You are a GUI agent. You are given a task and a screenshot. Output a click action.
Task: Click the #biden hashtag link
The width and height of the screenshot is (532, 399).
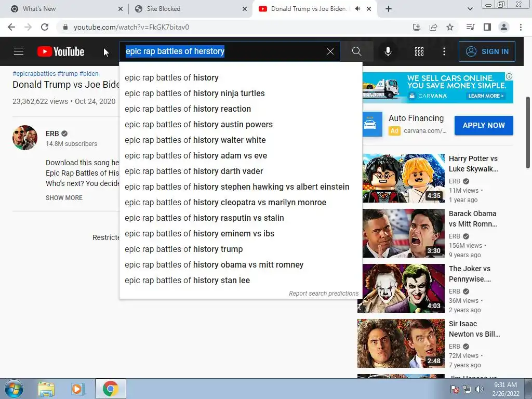tap(89, 74)
